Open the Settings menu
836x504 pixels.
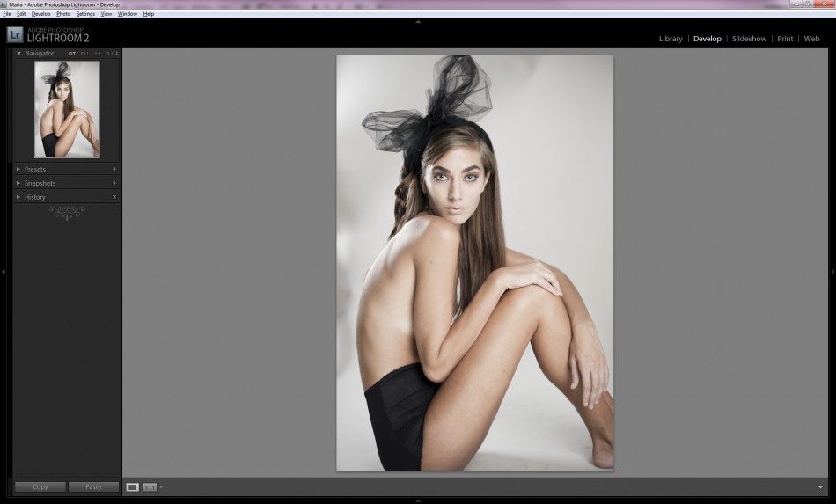click(x=85, y=14)
